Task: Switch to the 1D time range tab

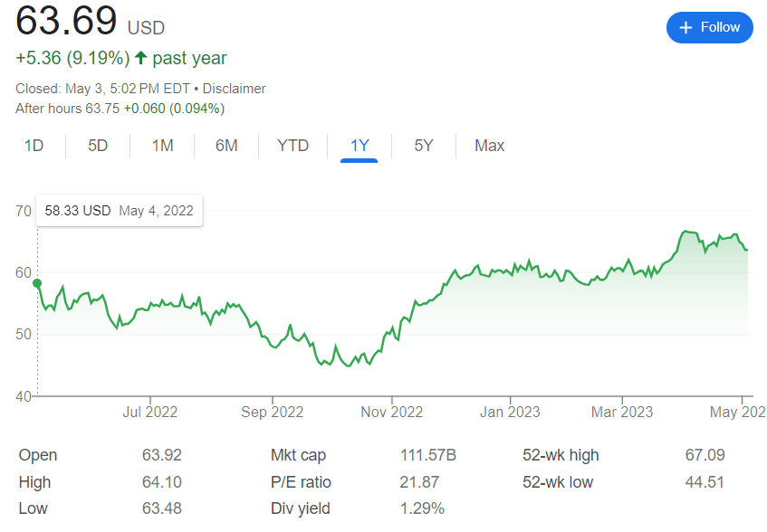Action: (34, 146)
